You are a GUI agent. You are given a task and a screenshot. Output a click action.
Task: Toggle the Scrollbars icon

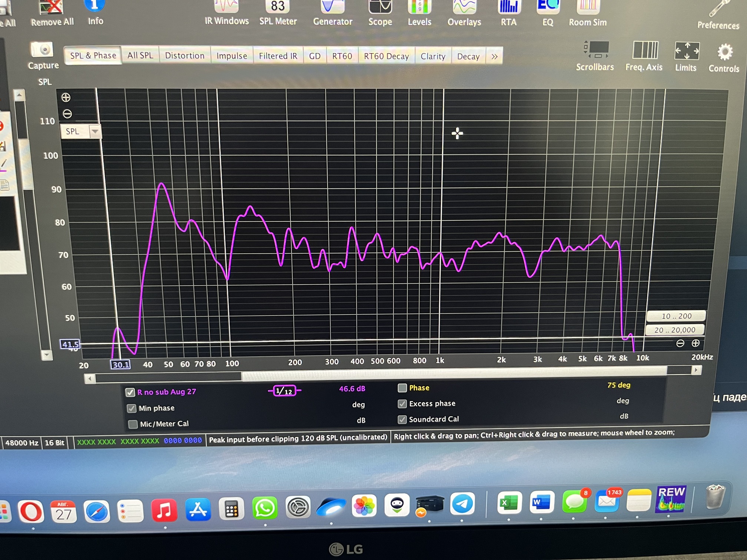(x=596, y=50)
